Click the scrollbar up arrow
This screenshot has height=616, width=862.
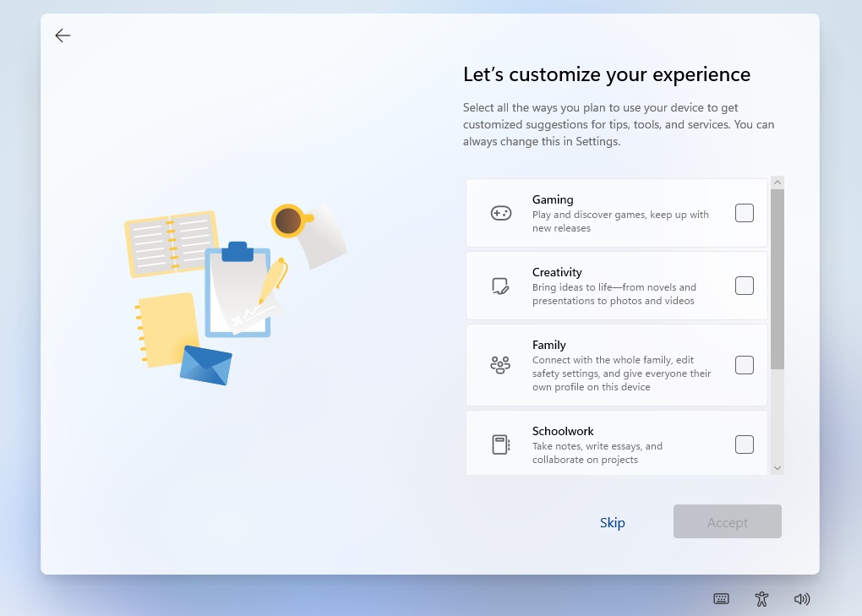(777, 183)
